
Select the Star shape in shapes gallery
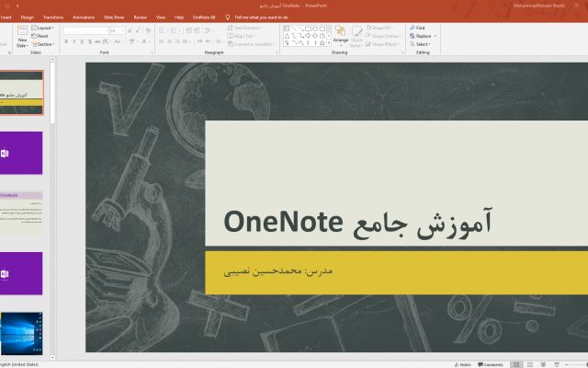point(322,43)
